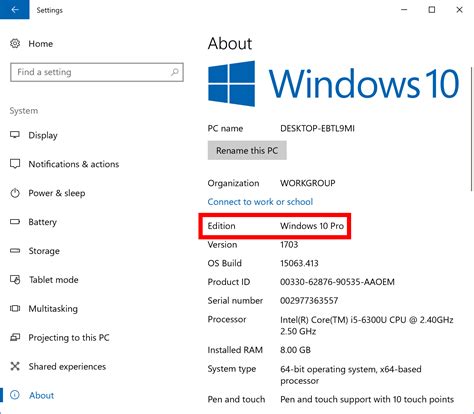The image size is (474, 414).
Task: Open Notifications & actions icon
Action: (x=15, y=164)
